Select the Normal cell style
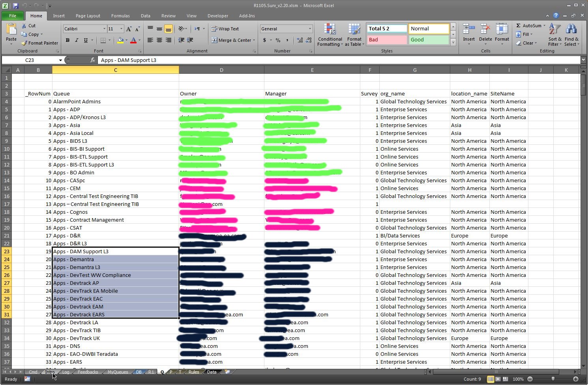The height and width of the screenshot is (385, 588). click(x=429, y=29)
